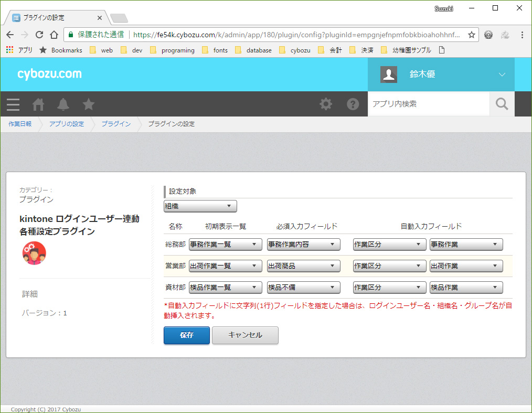532x413 pixels.
Task: Open the 会計 bookmark folder
Action: (x=330, y=50)
